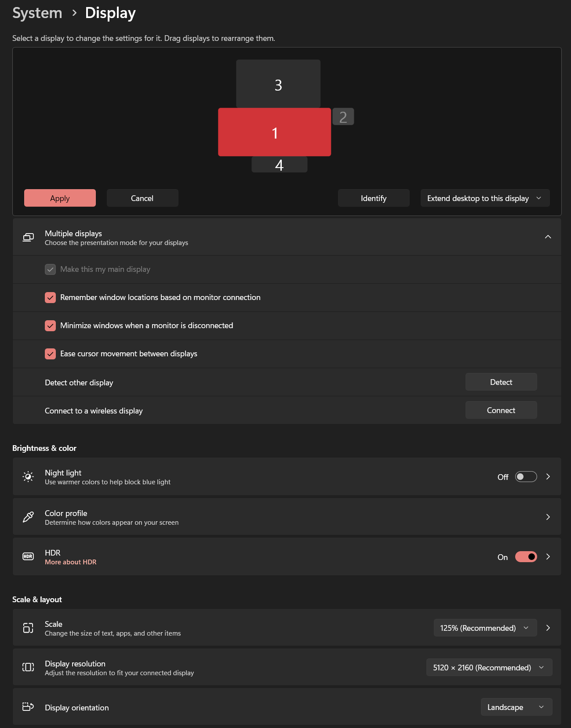Select display 4 in arrangement
571x728 pixels.
(x=279, y=165)
